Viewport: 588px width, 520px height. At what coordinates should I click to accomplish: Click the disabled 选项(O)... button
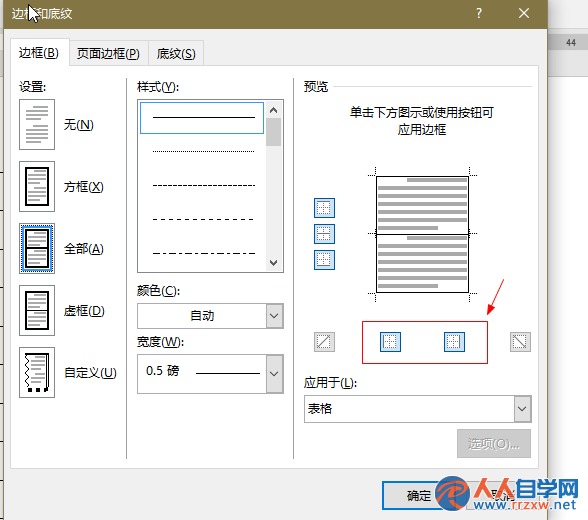point(494,444)
